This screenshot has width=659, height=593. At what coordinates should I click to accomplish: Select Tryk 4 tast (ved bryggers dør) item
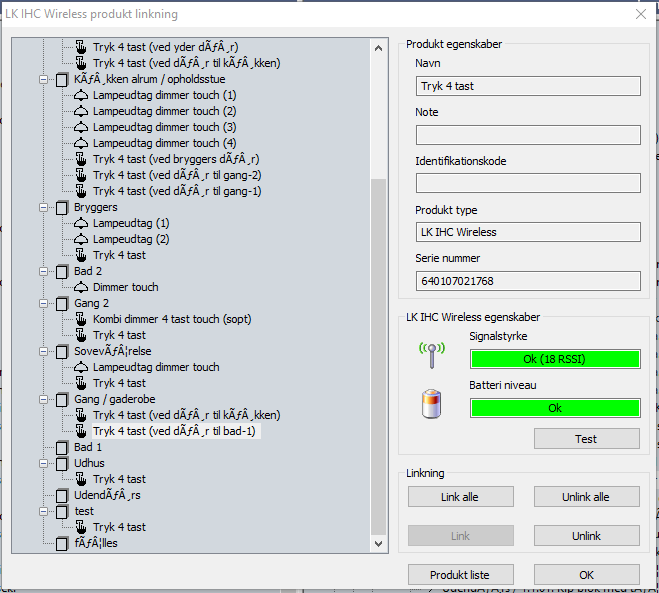(x=176, y=159)
